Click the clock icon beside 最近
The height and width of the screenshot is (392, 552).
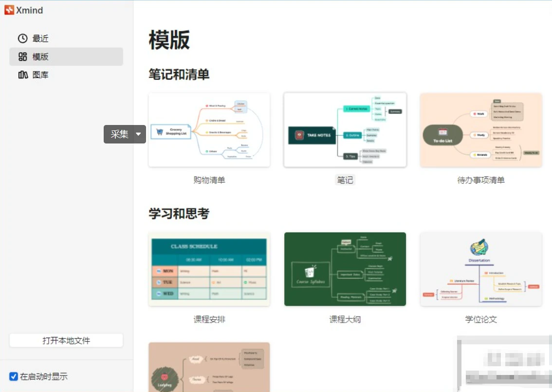tap(22, 38)
